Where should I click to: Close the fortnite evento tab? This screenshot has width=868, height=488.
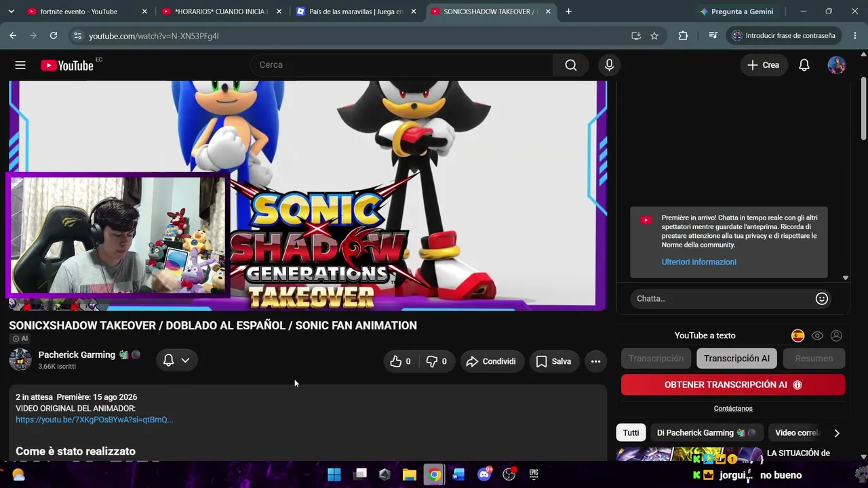point(144,12)
